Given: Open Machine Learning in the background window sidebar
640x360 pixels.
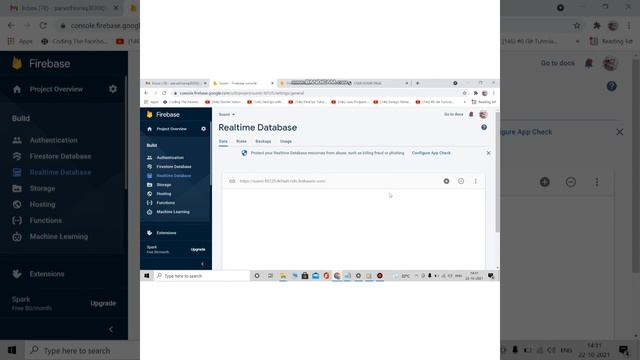Looking at the screenshot, I should (x=59, y=236).
